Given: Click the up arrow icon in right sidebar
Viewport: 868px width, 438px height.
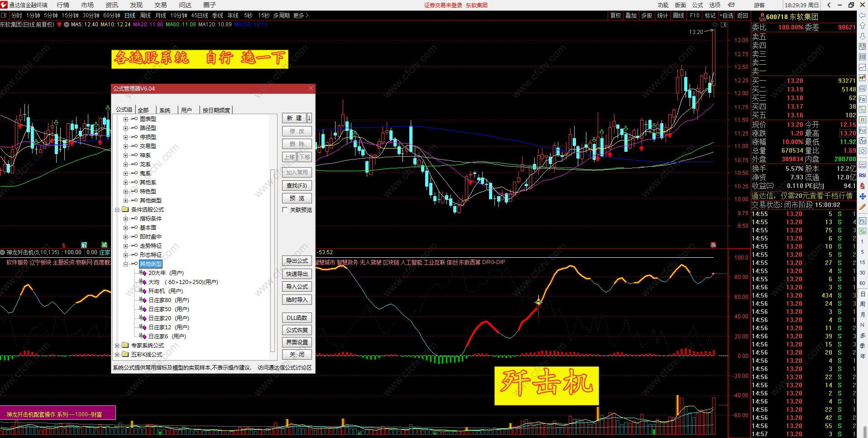Looking at the screenshot, I should click(x=862, y=26).
